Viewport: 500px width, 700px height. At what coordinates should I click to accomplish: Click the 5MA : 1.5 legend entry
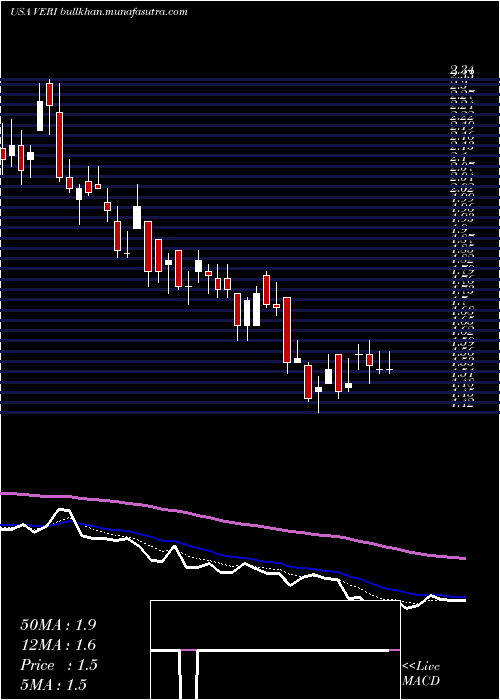tap(53, 685)
